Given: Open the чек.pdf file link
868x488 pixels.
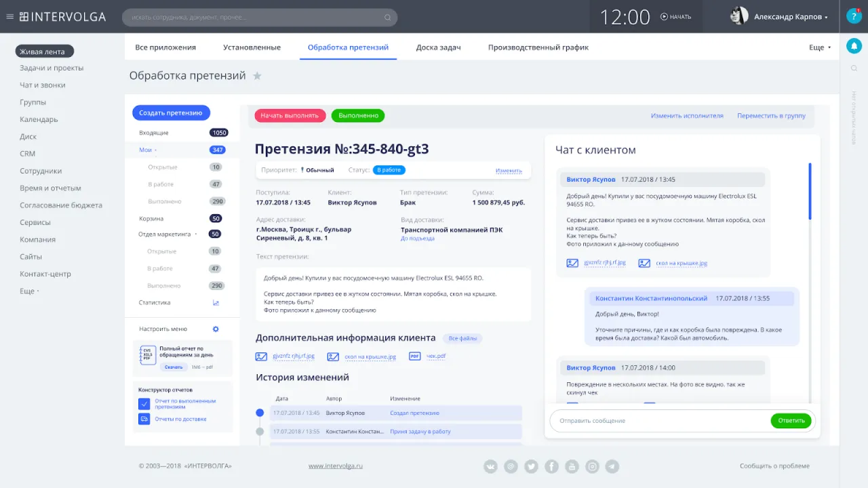Looking at the screenshot, I should click(x=436, y=356).
